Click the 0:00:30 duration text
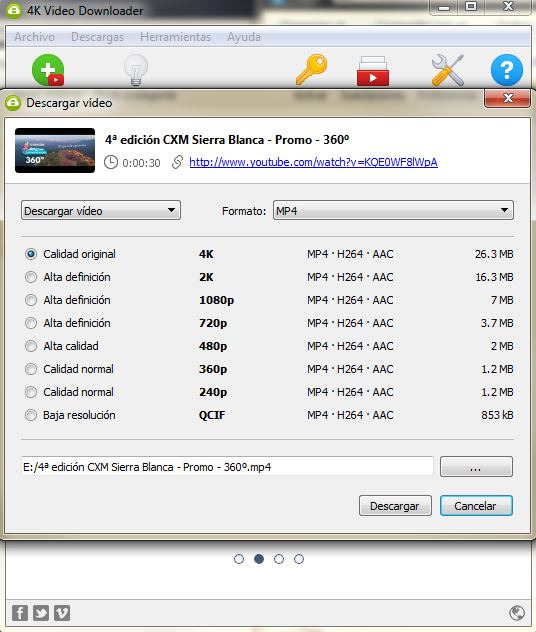 141,163
